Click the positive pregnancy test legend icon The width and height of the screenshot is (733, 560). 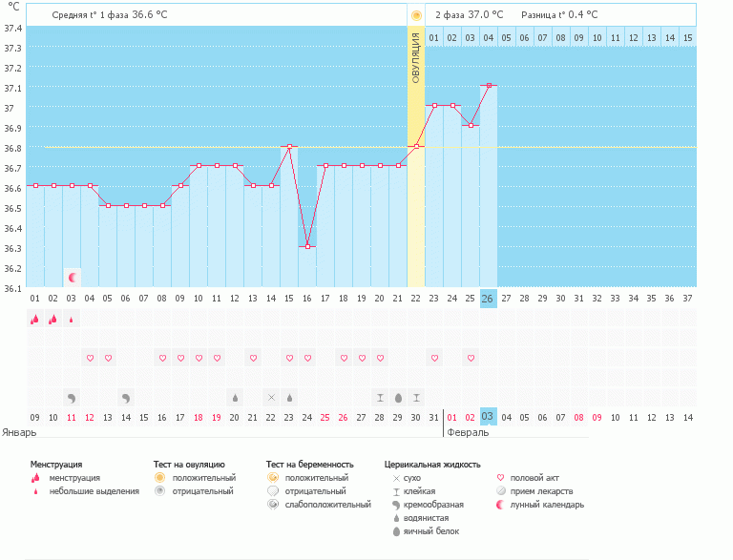click(273, 478)
